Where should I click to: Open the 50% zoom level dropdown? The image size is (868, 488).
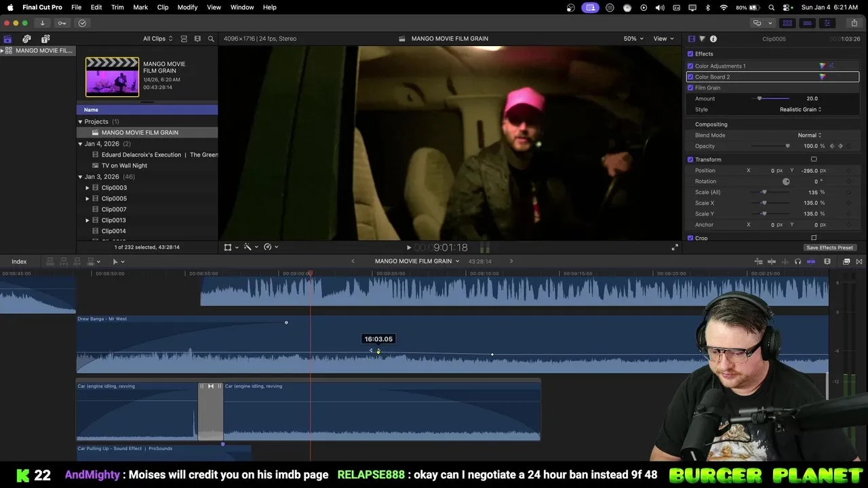point(634,39)
